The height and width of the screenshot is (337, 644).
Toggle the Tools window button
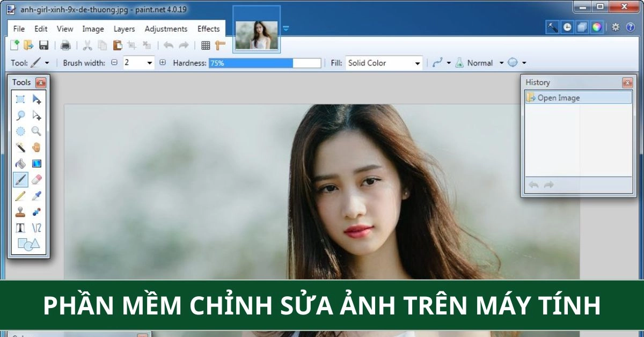pyautogui.click(x=553, y=27)
